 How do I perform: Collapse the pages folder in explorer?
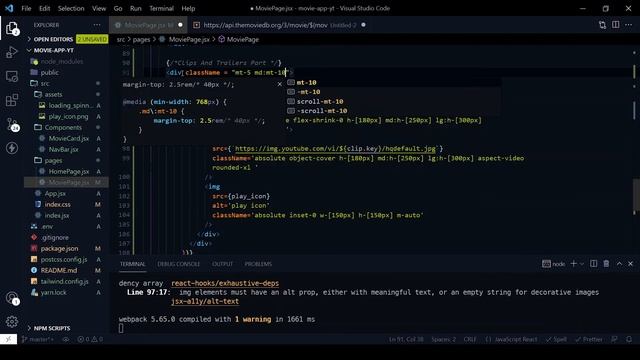[53, 160]
